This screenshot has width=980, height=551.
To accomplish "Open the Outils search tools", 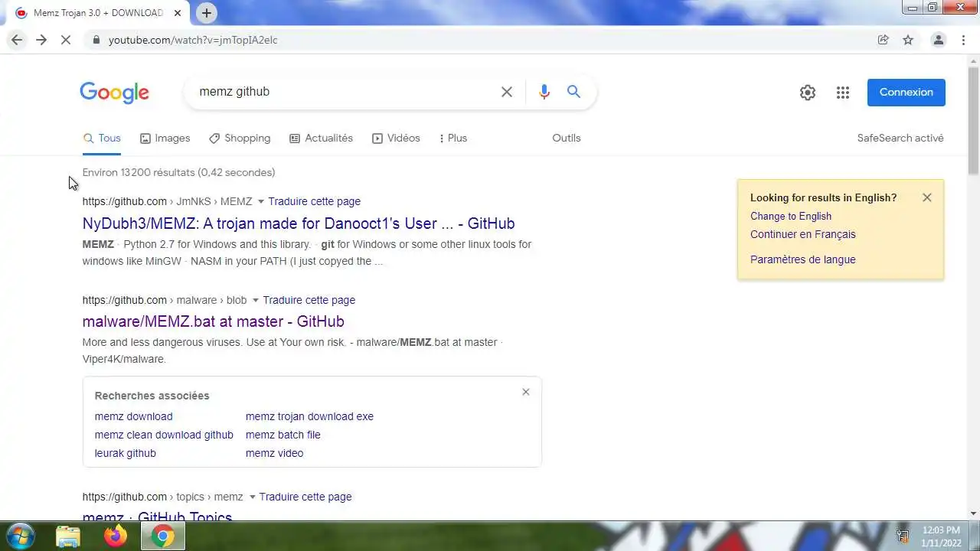I will [x=567, y=139].
